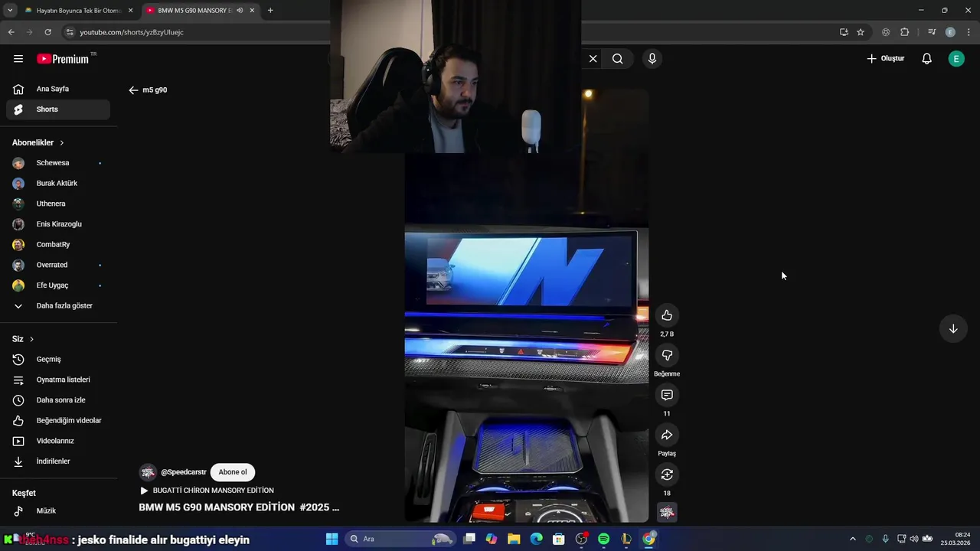This screenshot has height=551, width=980.
Task: Like the Short with thumbs up
Action: pyautogui.click(x=667, y=315)
